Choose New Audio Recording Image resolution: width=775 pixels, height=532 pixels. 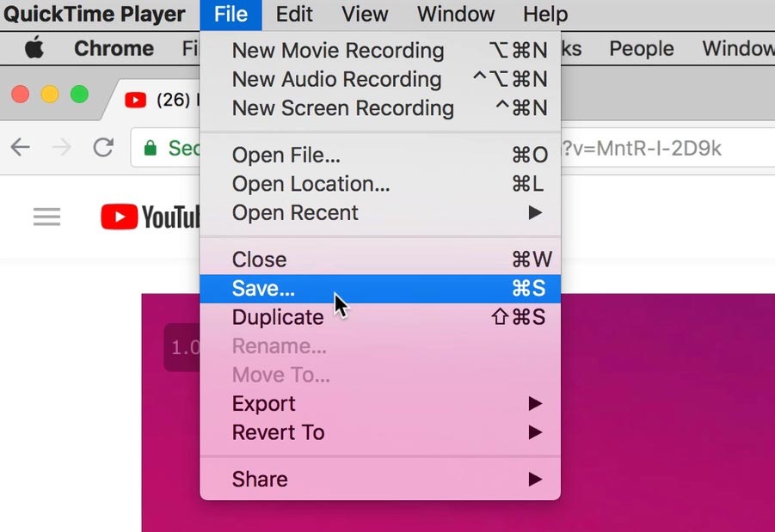pos(380,79)
